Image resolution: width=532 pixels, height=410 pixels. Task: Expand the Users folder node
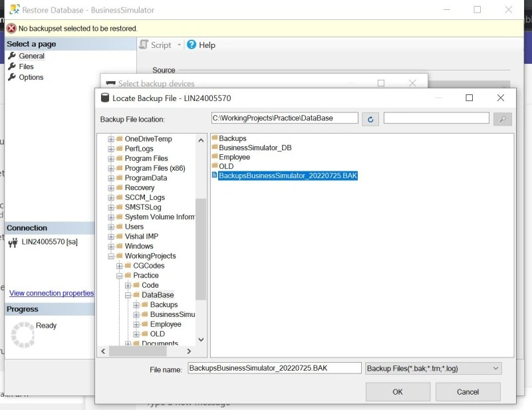pos(111,227)
